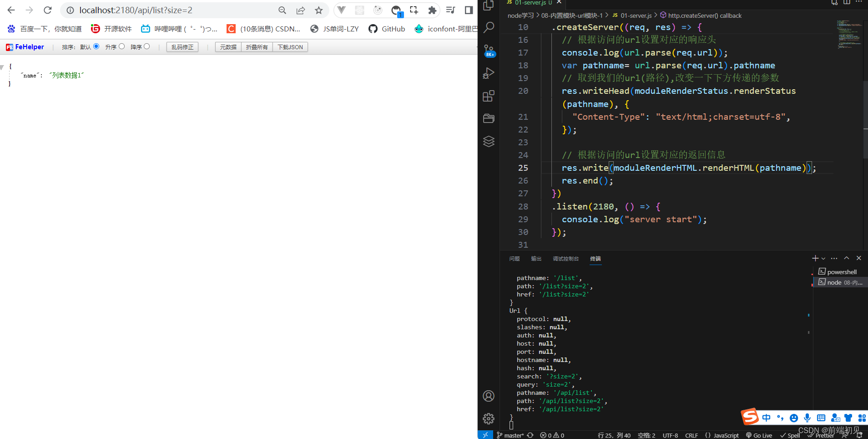Click the browser forward arrow
This screenshot has height=439, width=868.
[30, 10]
